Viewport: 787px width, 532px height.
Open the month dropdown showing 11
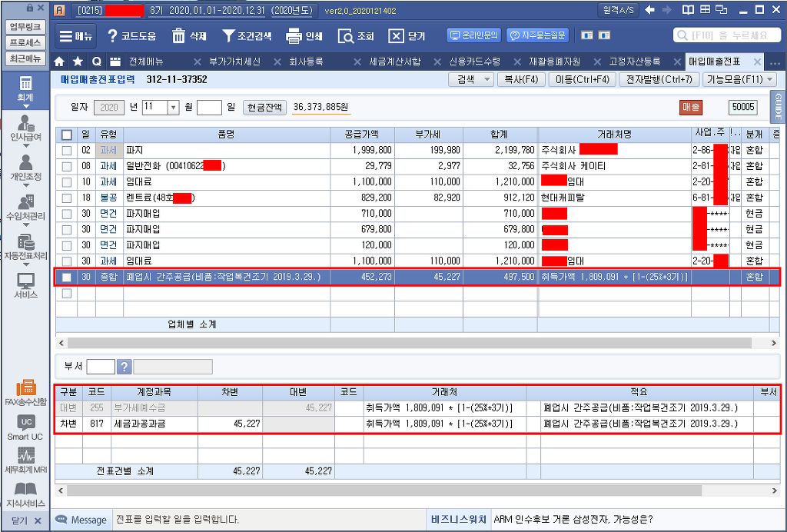[x=173, y=107]
